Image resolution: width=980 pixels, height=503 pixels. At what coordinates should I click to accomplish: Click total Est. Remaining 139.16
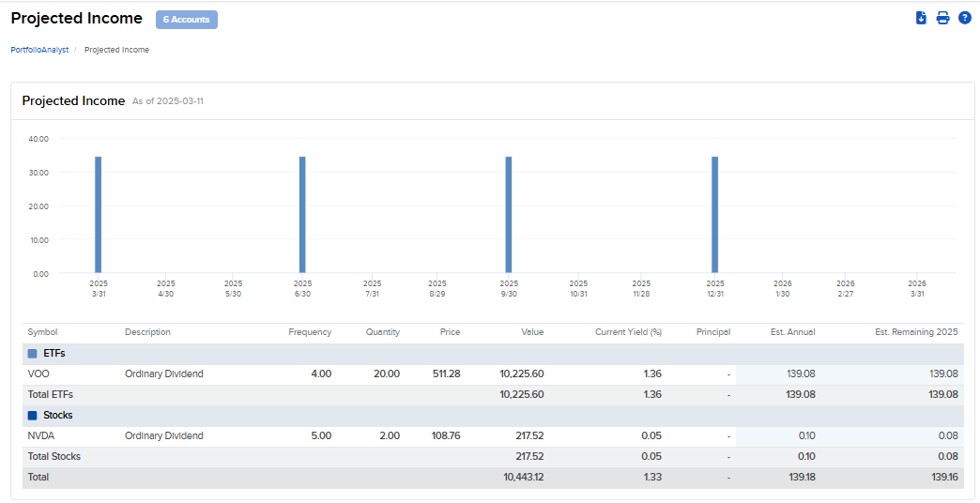pyautogui.click(x=943, y=478)
